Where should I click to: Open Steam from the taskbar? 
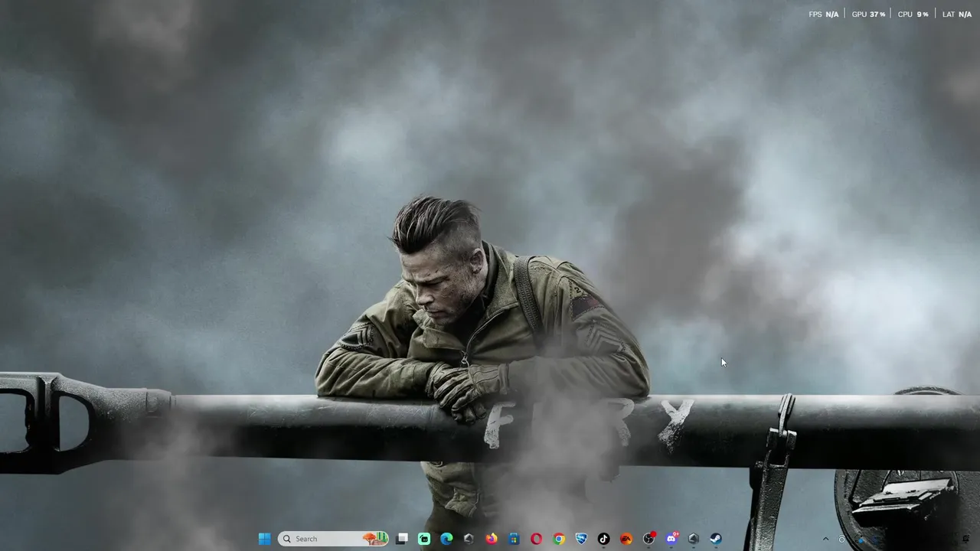coord(716,539)
